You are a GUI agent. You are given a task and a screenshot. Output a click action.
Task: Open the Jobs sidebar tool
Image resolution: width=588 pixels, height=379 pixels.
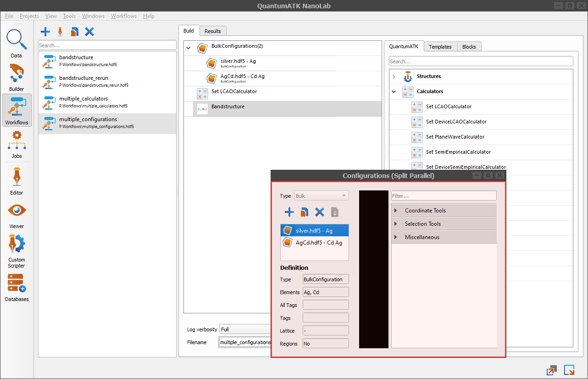click(17, 144)
